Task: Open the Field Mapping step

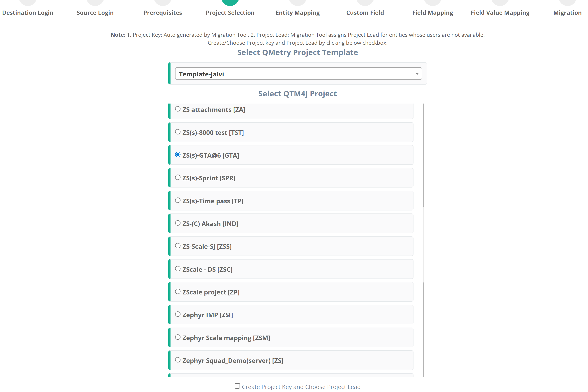Action: pyautogui.click(x=433, y=13)
